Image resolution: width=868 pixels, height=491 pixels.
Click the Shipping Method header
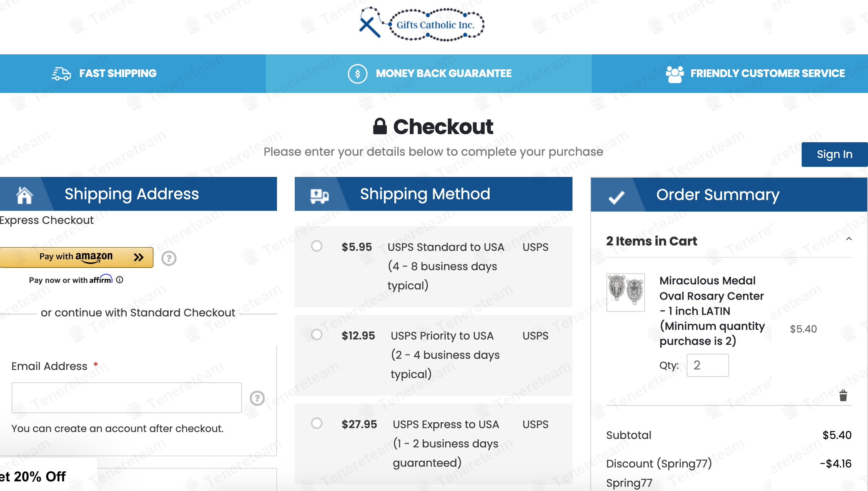point(425,194)
